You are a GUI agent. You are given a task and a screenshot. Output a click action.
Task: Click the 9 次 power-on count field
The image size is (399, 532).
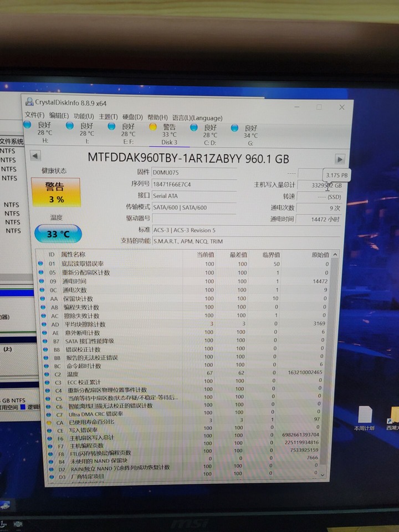(319, 208)
